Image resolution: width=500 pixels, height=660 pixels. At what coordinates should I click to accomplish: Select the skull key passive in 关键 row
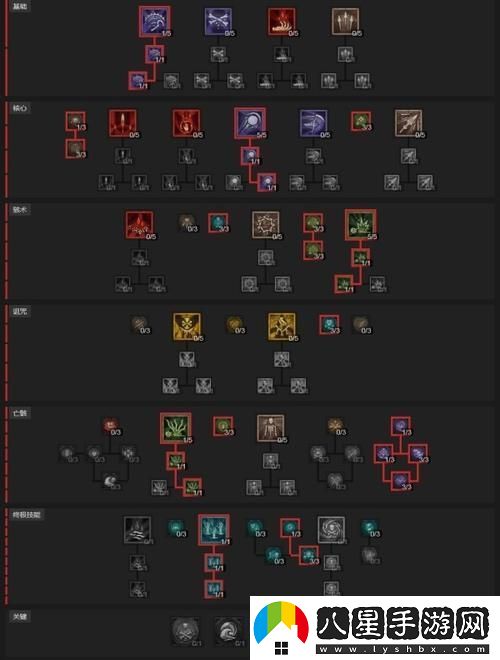pos(186,631)
